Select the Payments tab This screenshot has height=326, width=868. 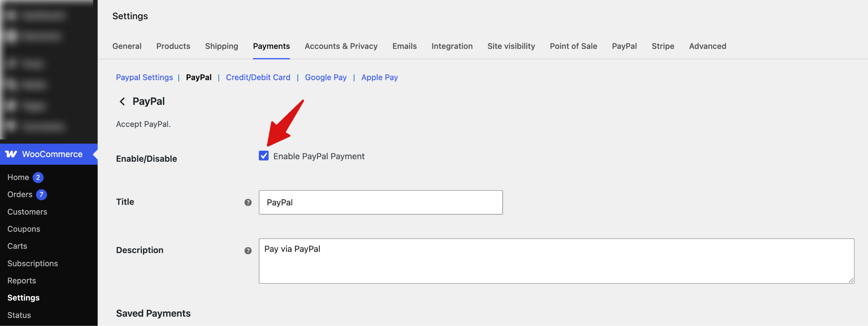(x=271, y=46)
